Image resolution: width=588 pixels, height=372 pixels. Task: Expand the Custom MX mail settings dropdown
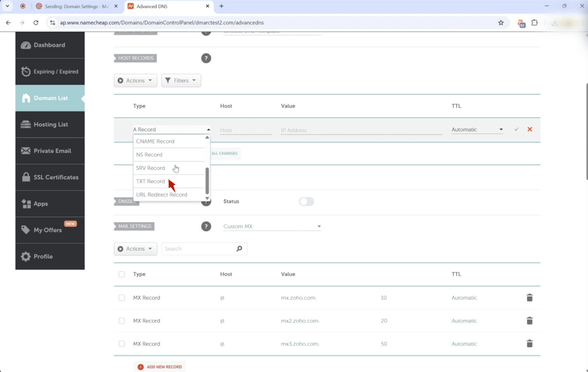point(272,227)
